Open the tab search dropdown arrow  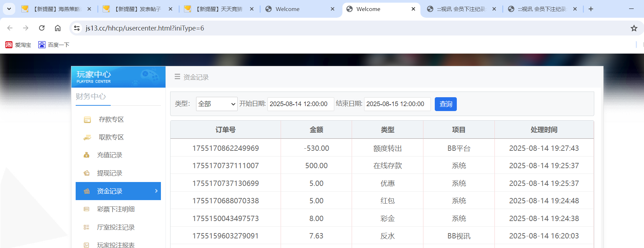point(9,9)
